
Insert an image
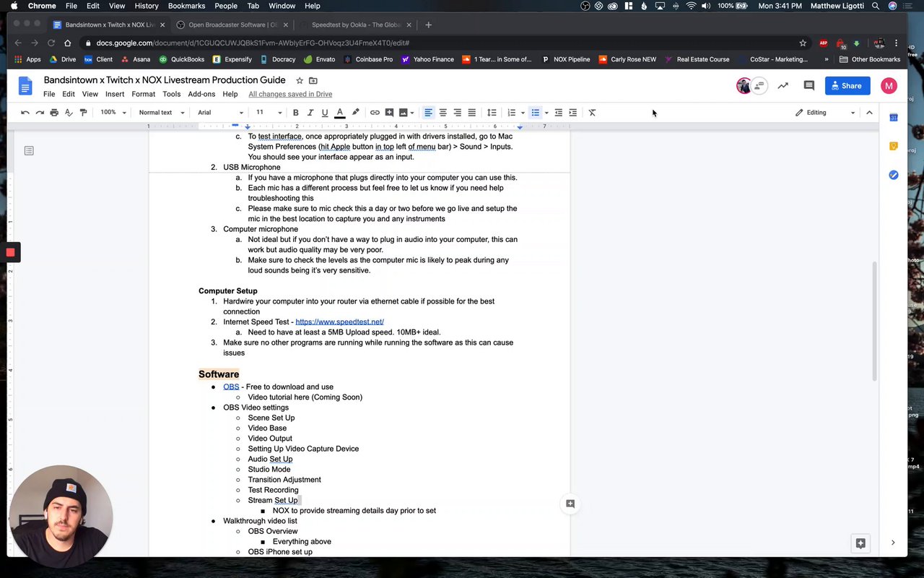pyautogui.click(x=403, y=113)
